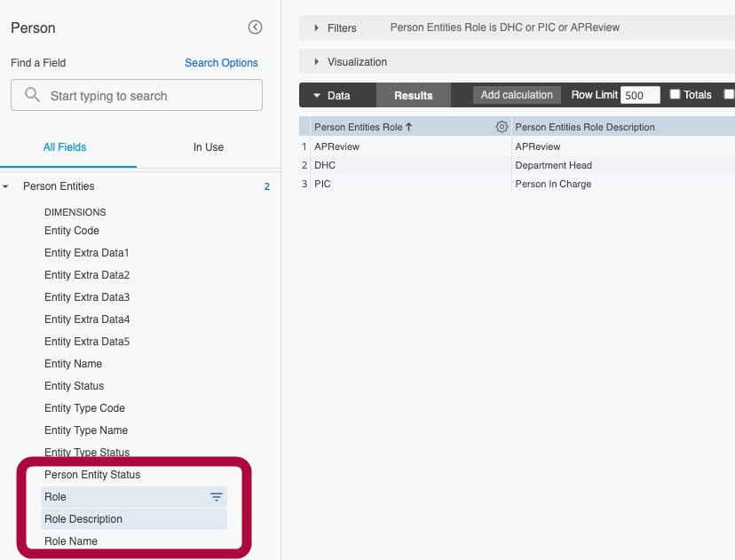Collapse the Person field picker panel
This screenshot has width=735, height=560.
[255, 28]
